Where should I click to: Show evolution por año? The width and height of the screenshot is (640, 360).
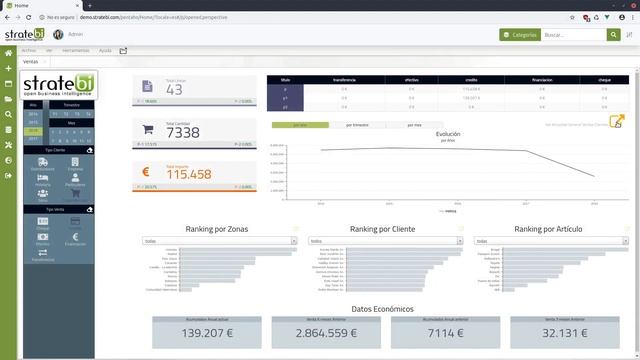click(x=300, y=125)
